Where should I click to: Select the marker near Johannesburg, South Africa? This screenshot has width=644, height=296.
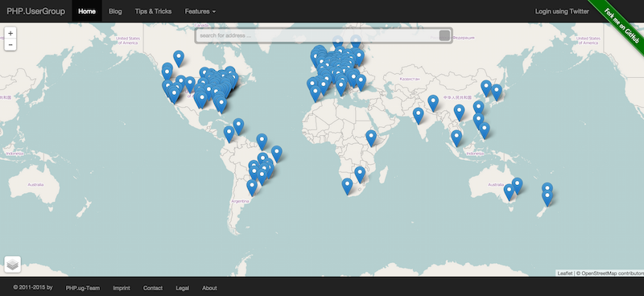(x=360, y=175)
